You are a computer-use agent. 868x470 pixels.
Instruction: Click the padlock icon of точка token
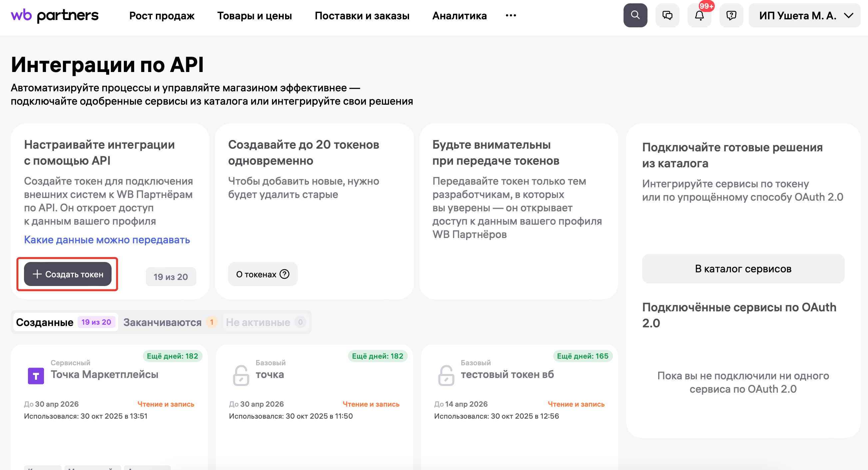(240, 375)
